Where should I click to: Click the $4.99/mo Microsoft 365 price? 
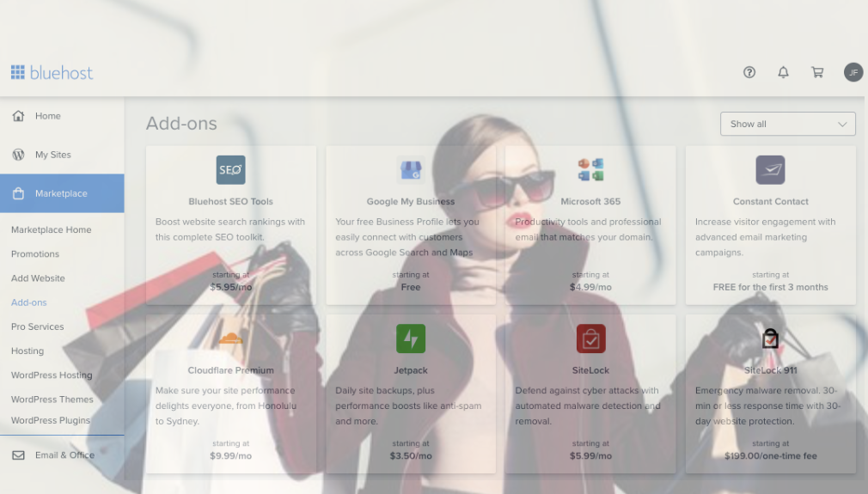click(x=590, y=287)
